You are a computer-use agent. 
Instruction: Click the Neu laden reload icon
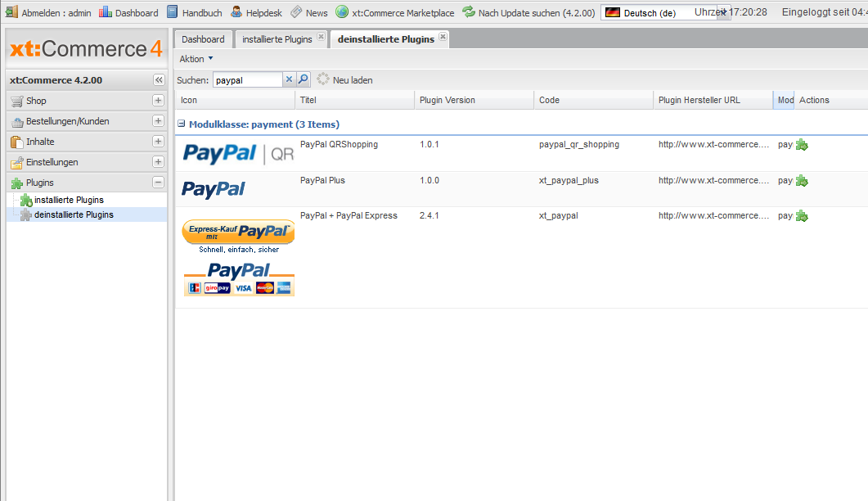tap(323, 79)
